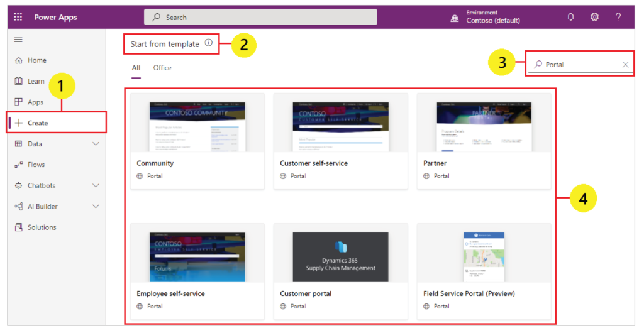Clear the Portal search text with X
Viewport: 644px width, 333px height.
click(x=625, y=65)
